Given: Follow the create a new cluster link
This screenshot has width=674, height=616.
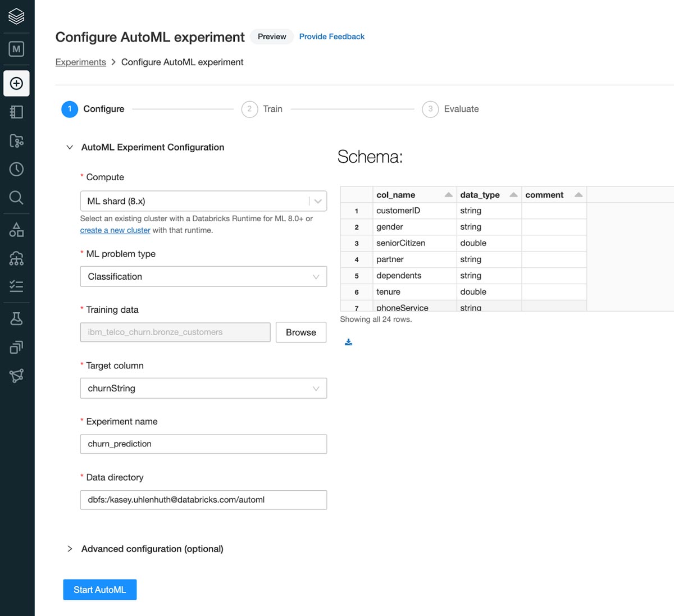Looking at the screenshot, I should coord(115,230).
